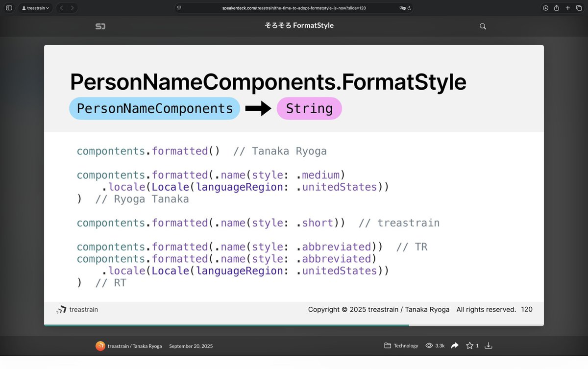Click the blue PersonNameComponents pill
The height and width of the screenshot is (369, 588).
[155, 108]
